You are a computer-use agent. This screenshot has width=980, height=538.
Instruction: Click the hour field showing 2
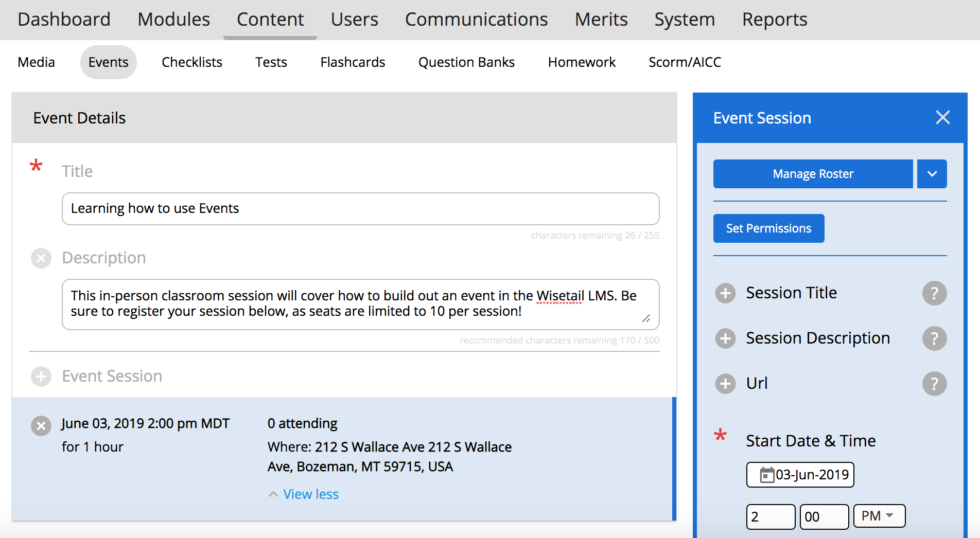click(x=771, y=516)
